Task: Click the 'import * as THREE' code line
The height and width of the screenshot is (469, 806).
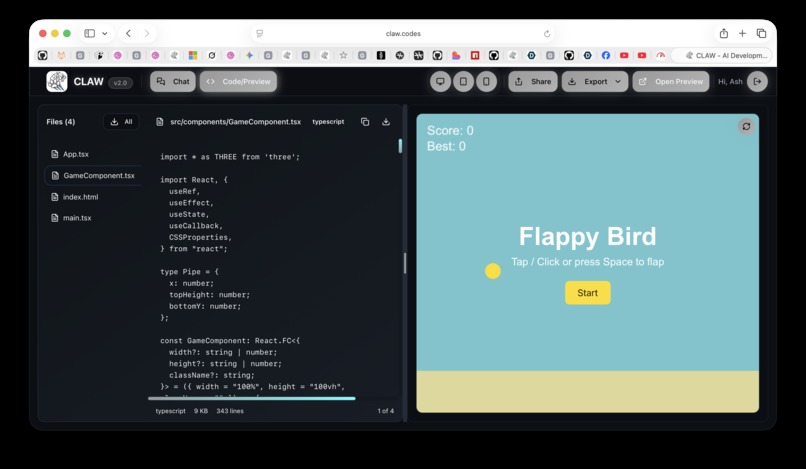Action: pyautogui.click(x=230, y=157)
